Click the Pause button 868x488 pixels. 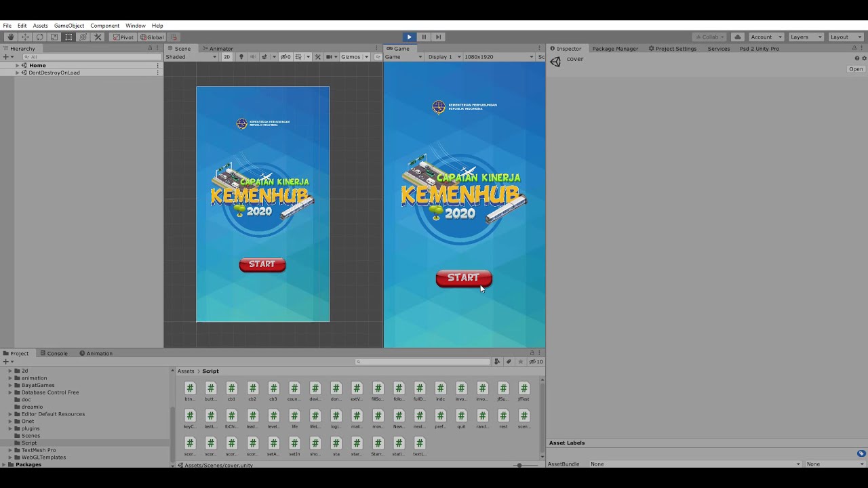[424, 37]
